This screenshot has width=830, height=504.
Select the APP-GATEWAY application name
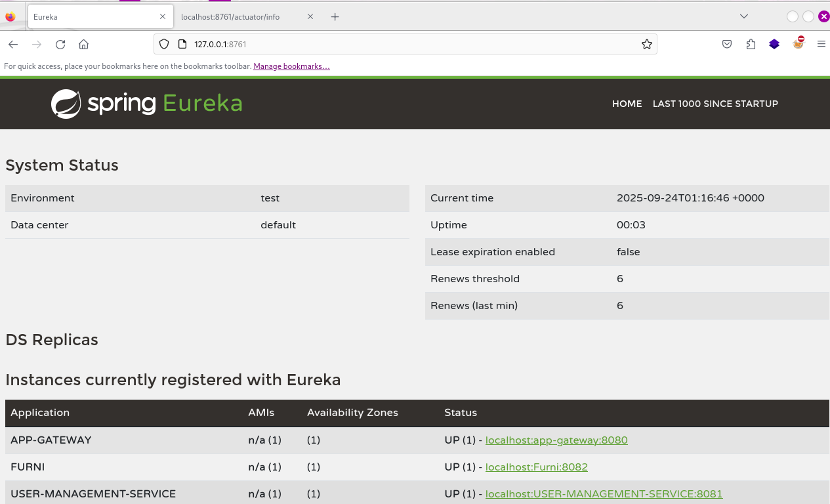51,440
